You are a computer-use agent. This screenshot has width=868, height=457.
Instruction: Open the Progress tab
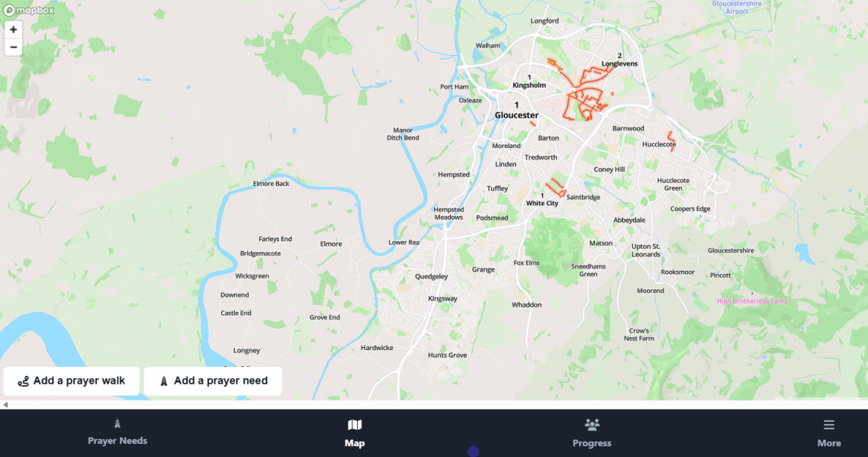pos(592,433)
